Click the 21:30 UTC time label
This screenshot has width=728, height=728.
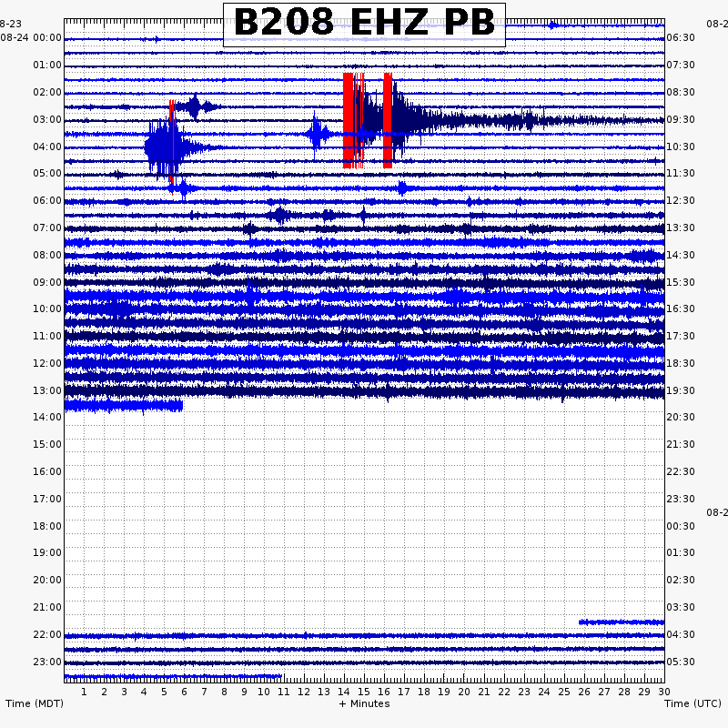click(681, 444)
